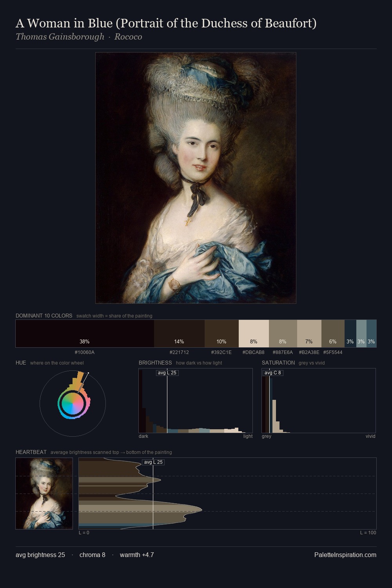Screen dimensions: 392x588
Task: Click the 'chroma 8' footer stat
Action: [92, 555]
